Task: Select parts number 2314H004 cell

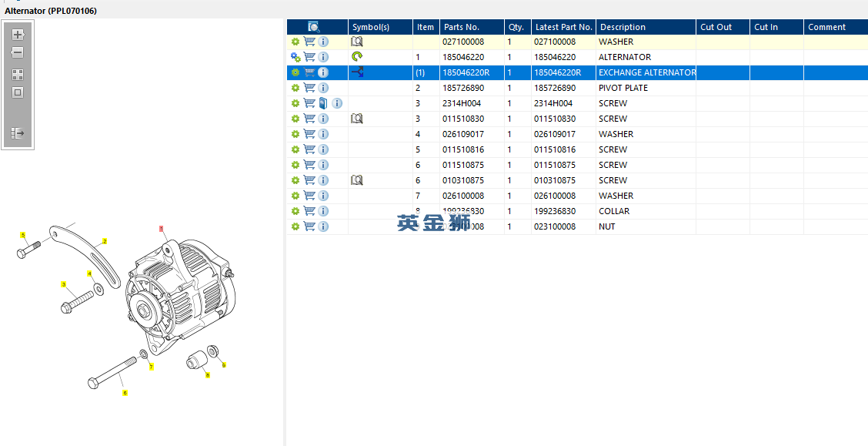Action: click(x=472, y=104)
